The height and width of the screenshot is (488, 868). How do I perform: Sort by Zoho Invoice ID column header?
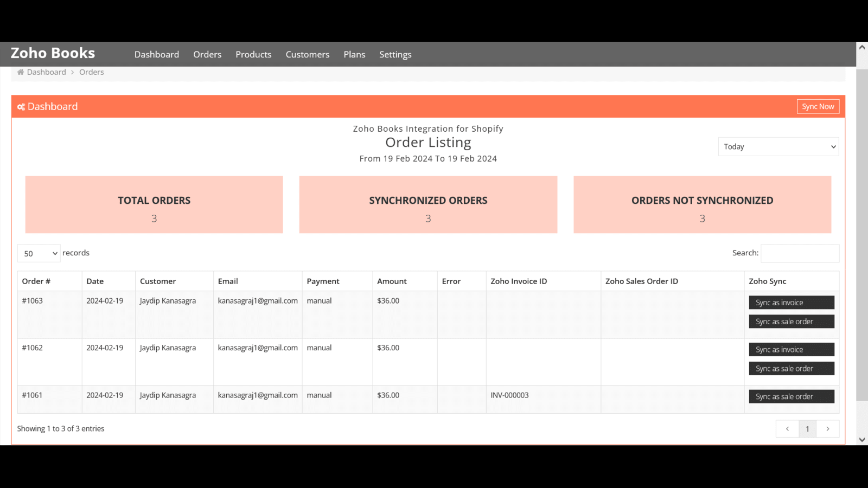pyautogui.click(x=544, y=281)
